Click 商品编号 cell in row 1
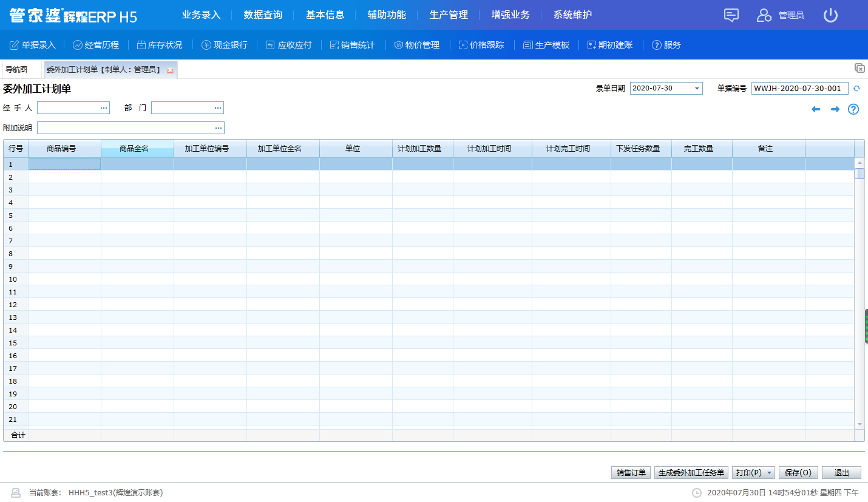 64,164
